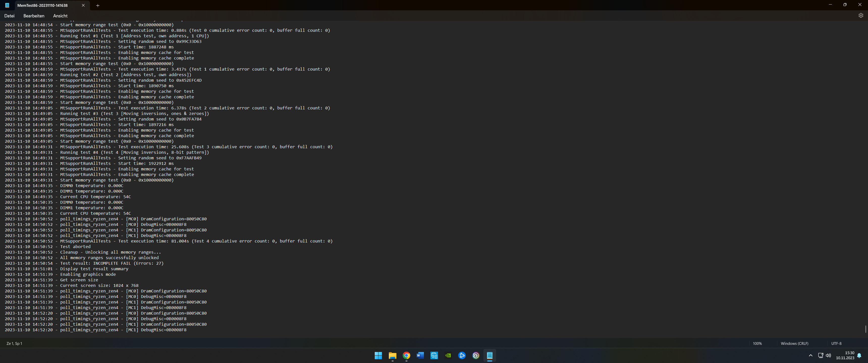Screen dimensions: 868x363
Task: Open Battle.net icon in taskbar
Action: tap(462, 355)
